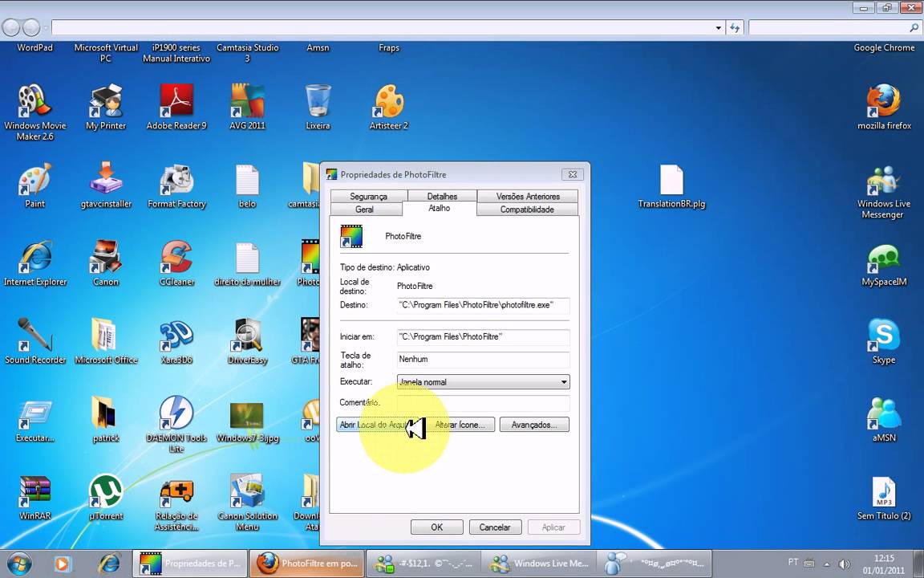Open the Segurança tab
This screenshot has height=578, width=924.
[368, 197]
